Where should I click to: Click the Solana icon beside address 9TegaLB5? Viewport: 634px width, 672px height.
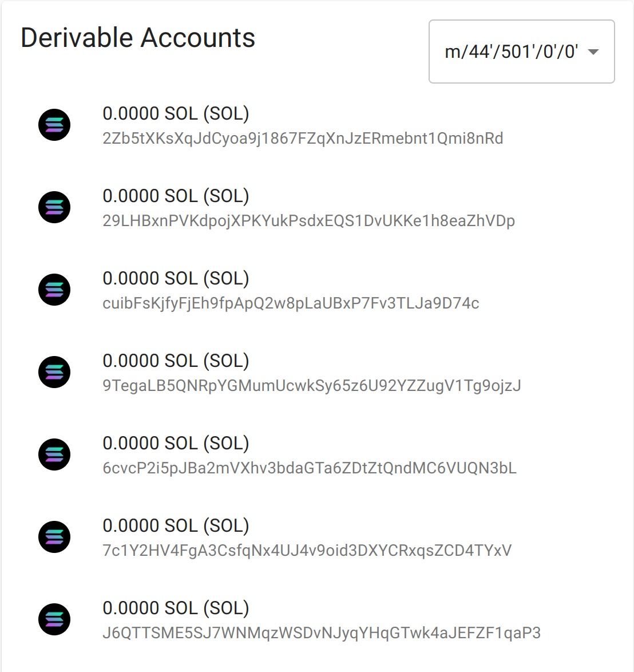click(54, 372)
